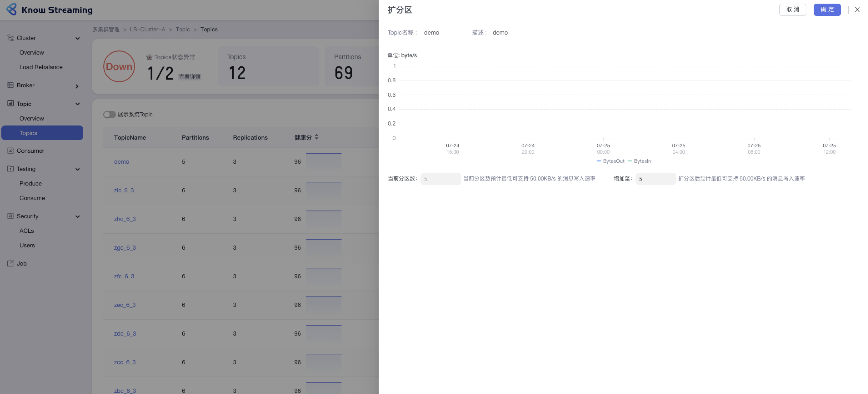
Task: Click the Security sidebar icon
Action: click(x=10, y=216)
